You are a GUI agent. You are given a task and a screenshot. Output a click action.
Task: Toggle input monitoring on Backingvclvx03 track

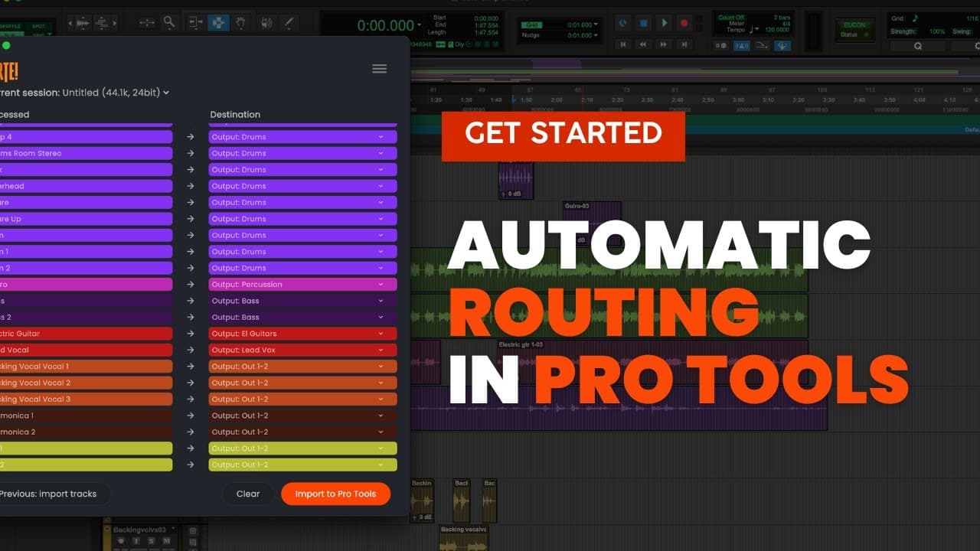coord(136,541)
